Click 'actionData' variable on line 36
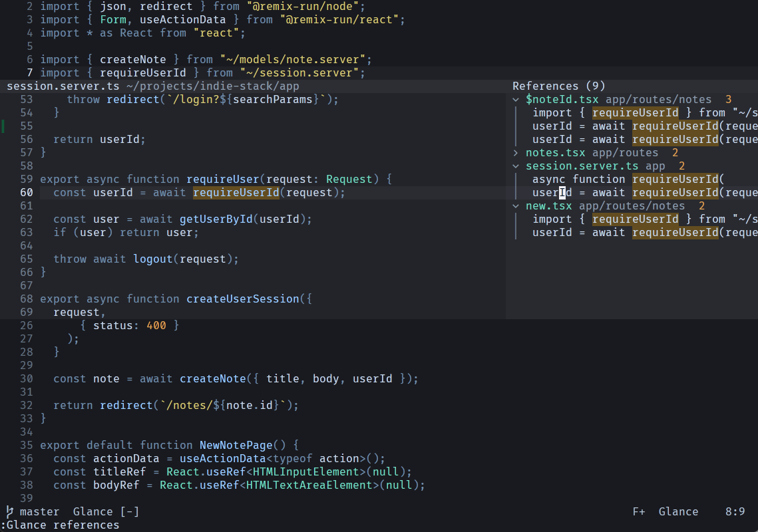 pyautogui.click(x=126, y=459)
